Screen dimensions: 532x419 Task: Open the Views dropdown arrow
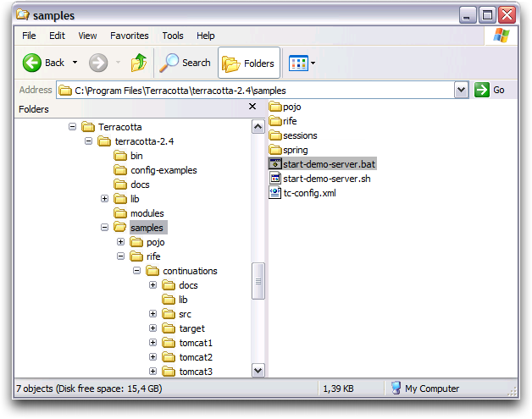click(313, 63)
